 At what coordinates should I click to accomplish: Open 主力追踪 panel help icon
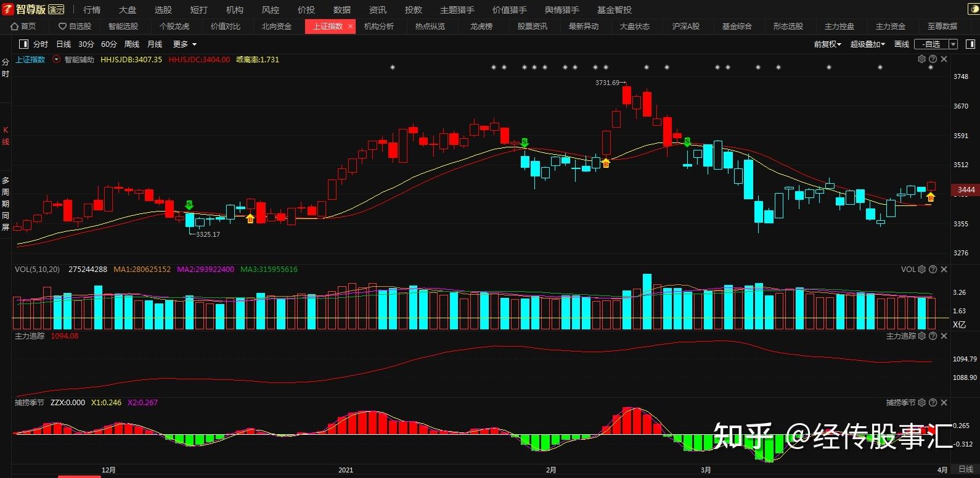pyautogui.click(x=933, y=336)
